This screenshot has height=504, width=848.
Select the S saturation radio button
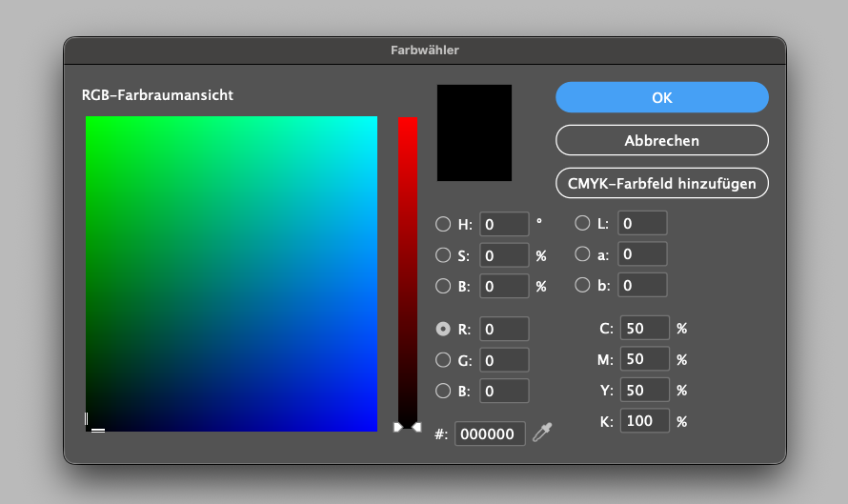(x=443, y=255)
